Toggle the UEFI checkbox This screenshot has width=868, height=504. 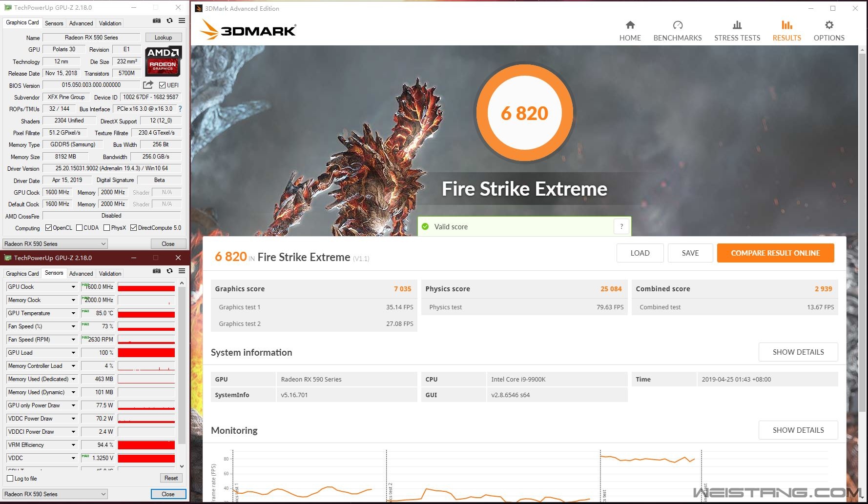(163, 85)
